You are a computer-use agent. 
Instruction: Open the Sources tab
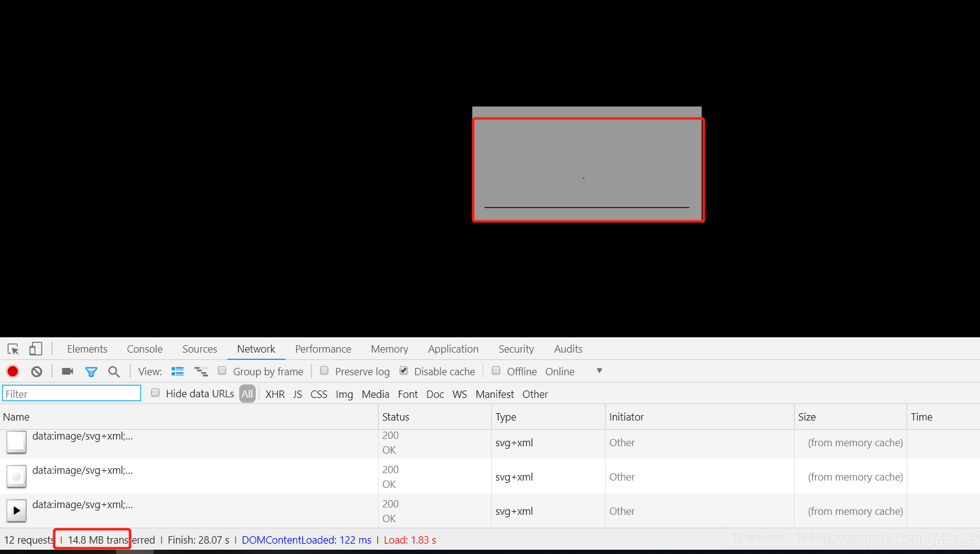tap(199, 349)
